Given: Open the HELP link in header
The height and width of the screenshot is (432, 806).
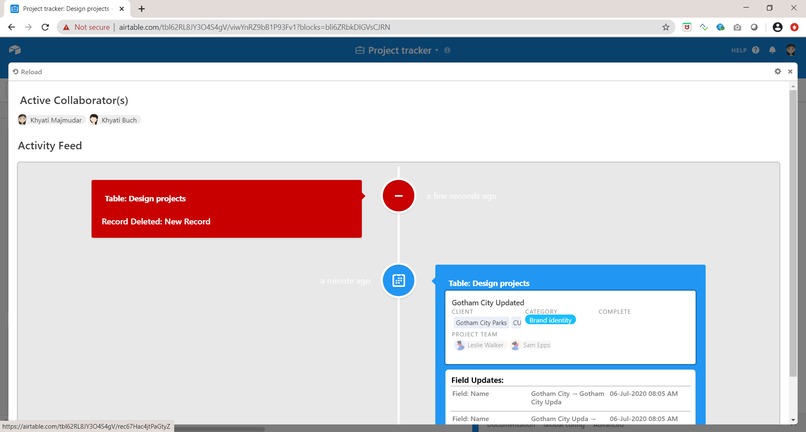Looking at the screenshot, I should (739, 50).
